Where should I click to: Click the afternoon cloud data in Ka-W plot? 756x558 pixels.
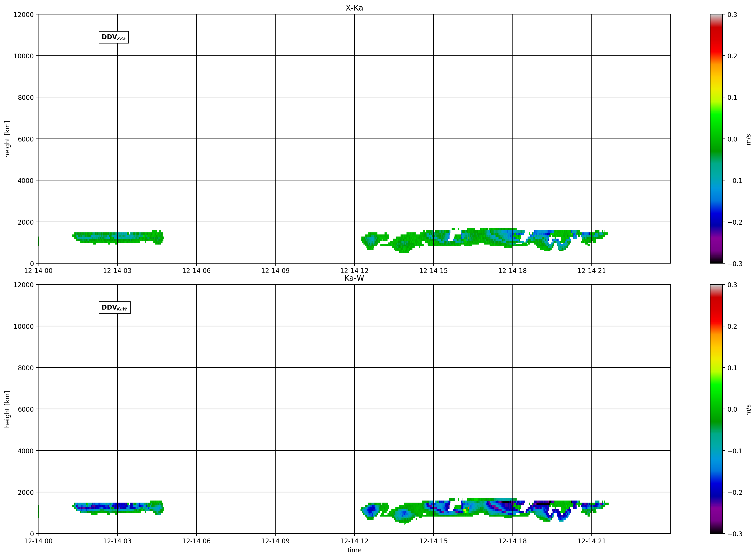coord(485,511)
